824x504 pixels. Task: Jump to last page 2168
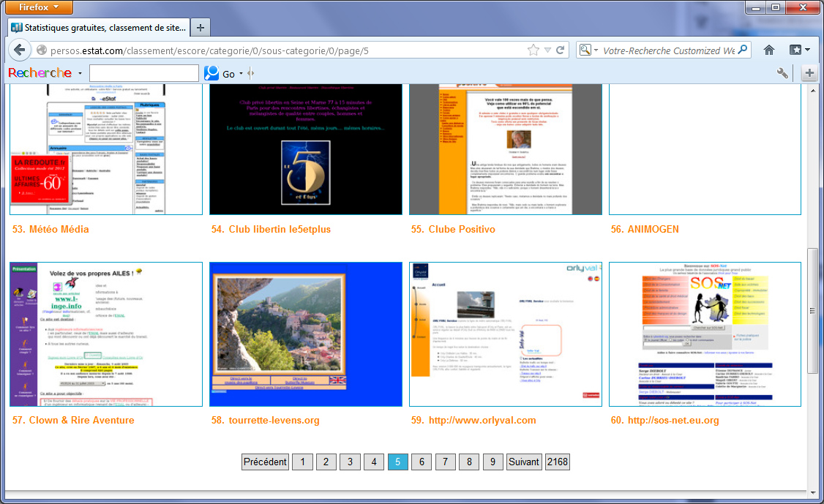click(558, 462)
